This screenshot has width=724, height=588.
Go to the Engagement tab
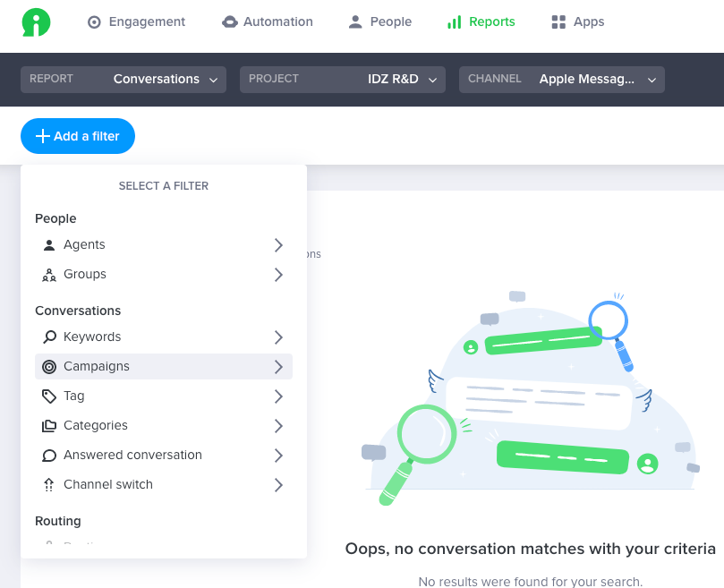click(x=137, y=22)
